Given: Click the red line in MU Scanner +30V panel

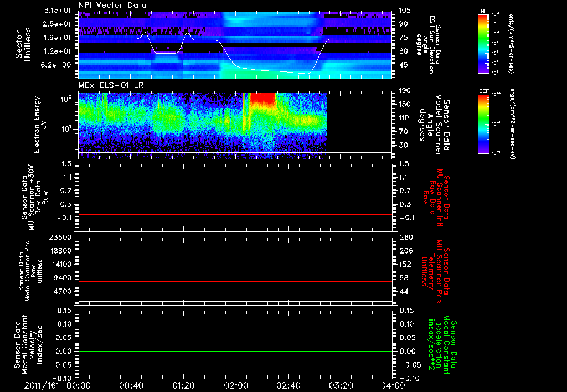Looking at the screenshot, I should click(235, 214).
